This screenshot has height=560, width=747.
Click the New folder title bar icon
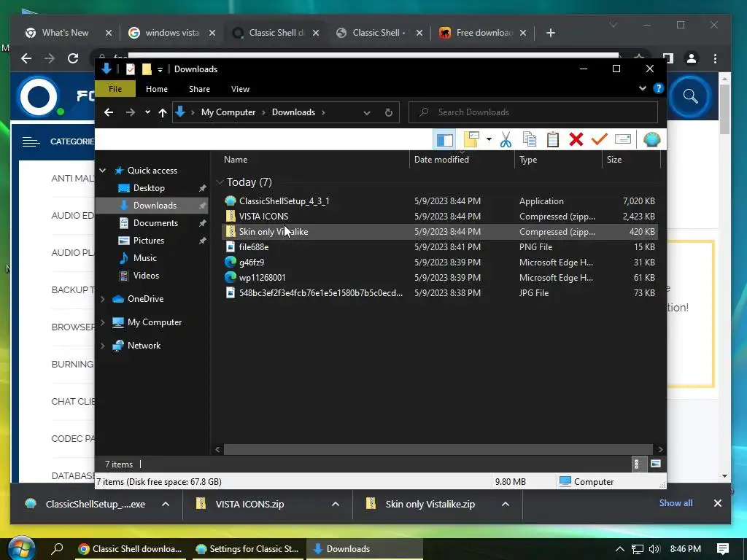(147, 69)
